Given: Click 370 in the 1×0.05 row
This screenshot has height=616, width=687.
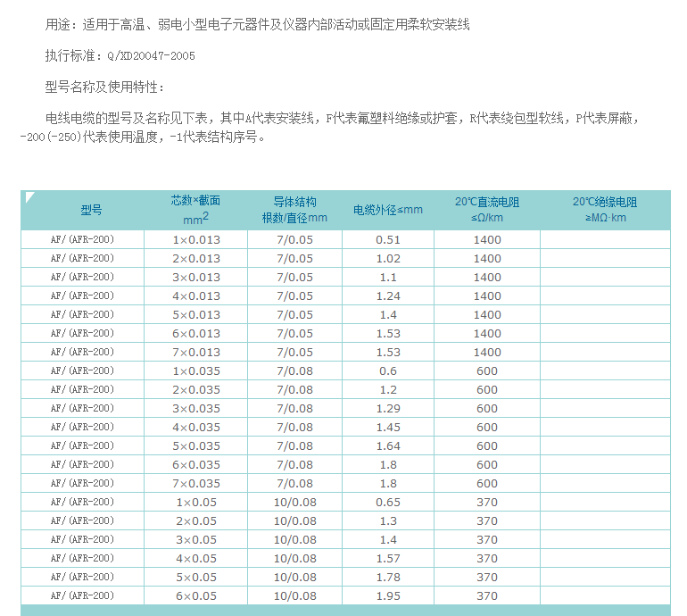Looking at the screenshot, I should click(x=487, y=503).
